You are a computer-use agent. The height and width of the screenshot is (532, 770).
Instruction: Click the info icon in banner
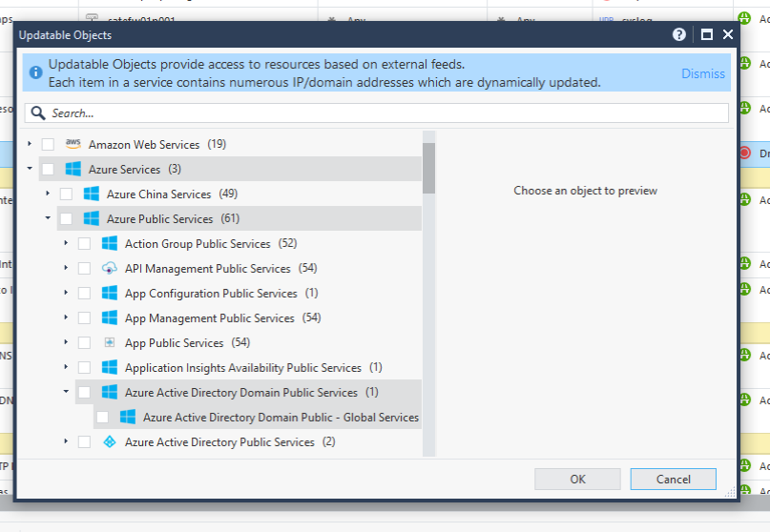pyautogui.click(x=36, y=72)
